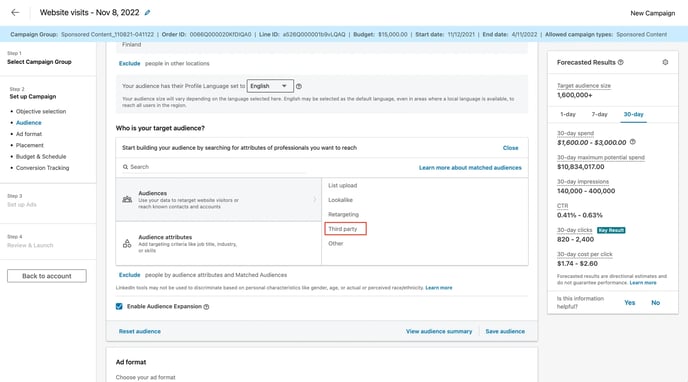Click the back arrow icon

coord(15,13)
